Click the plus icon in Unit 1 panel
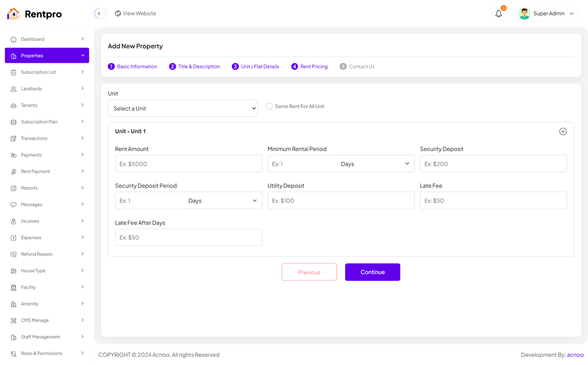 (563, 132)
